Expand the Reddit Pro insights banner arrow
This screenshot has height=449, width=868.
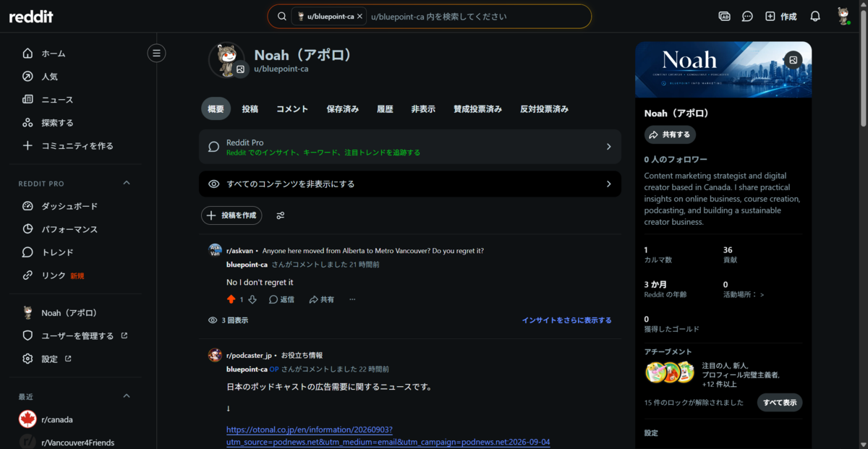608,147
